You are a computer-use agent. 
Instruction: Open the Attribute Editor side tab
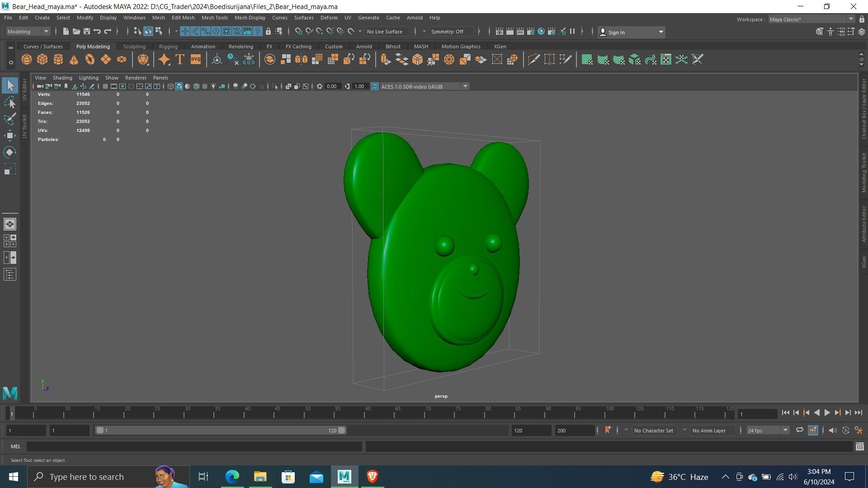tap(863, 224)
